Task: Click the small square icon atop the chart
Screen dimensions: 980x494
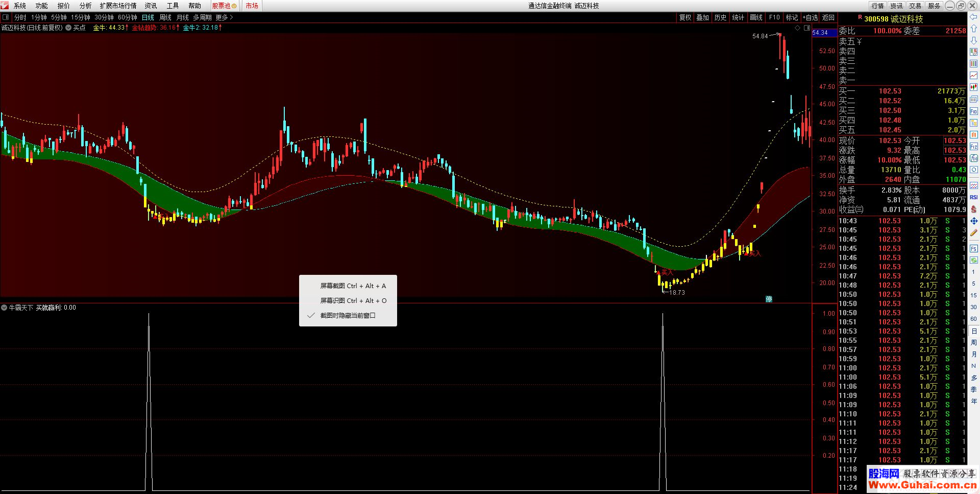Action: click(x=807, y=28)
